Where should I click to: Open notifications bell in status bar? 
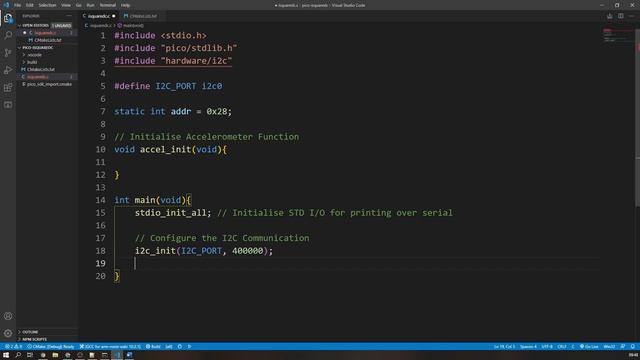point(633,347)
